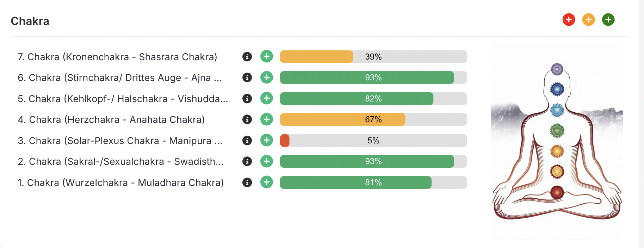Add entry via plus next to Herzchakra

tap(267, 119)
